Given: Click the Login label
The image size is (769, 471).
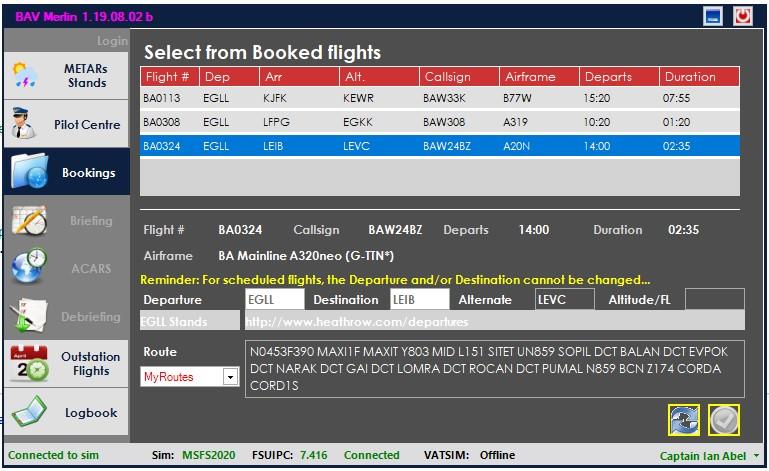Looking at the screenshot, I should pyautogui.click(x=112, y=41).
